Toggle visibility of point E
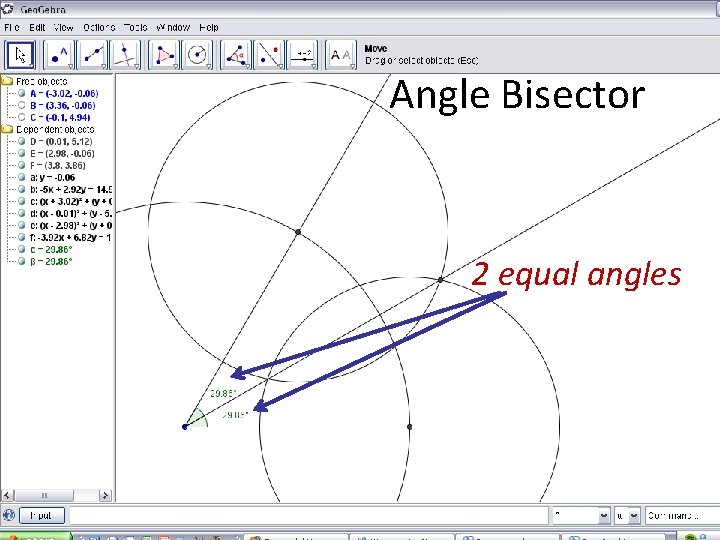 tap(21, 153)
